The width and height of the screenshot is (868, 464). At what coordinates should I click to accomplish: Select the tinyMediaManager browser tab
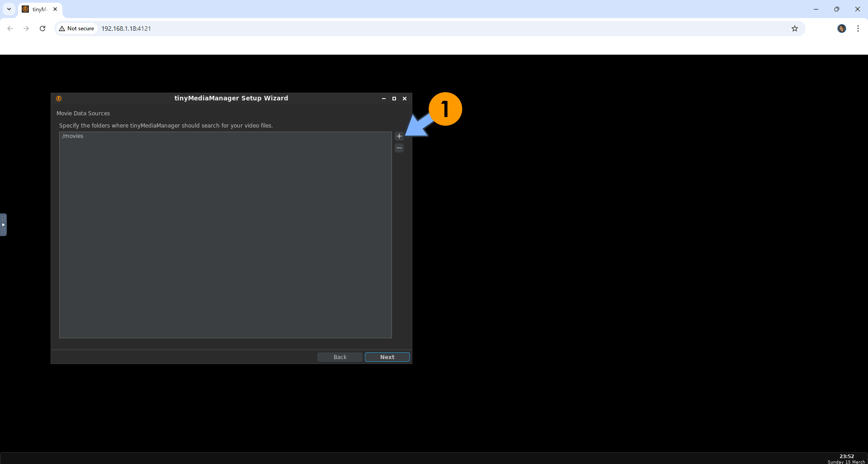[x=39, y=9]
